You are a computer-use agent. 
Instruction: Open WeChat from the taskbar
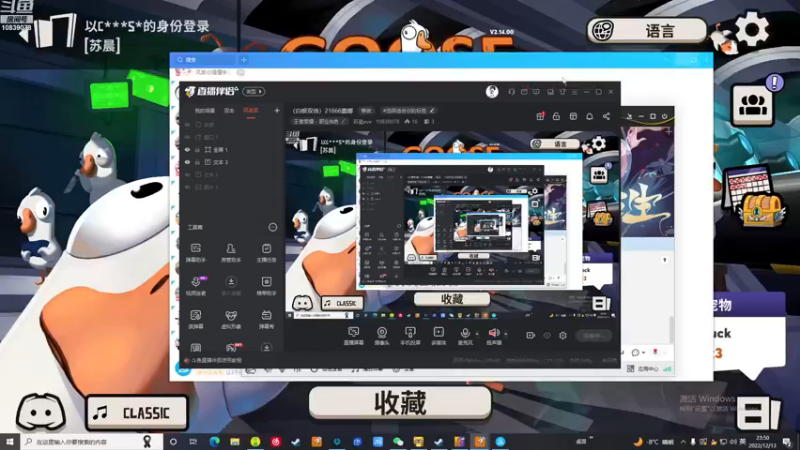(398, 441)
